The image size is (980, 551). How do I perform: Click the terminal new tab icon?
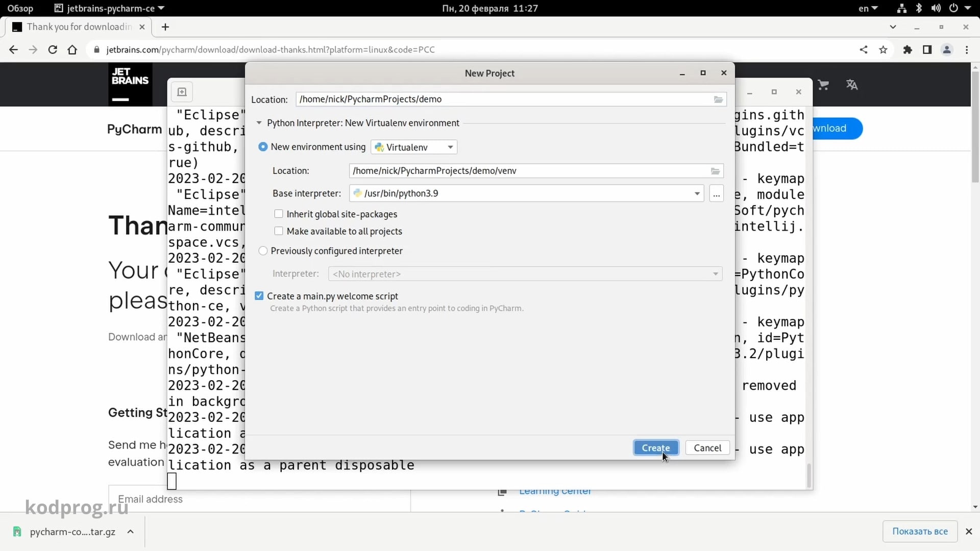[182, 92]
